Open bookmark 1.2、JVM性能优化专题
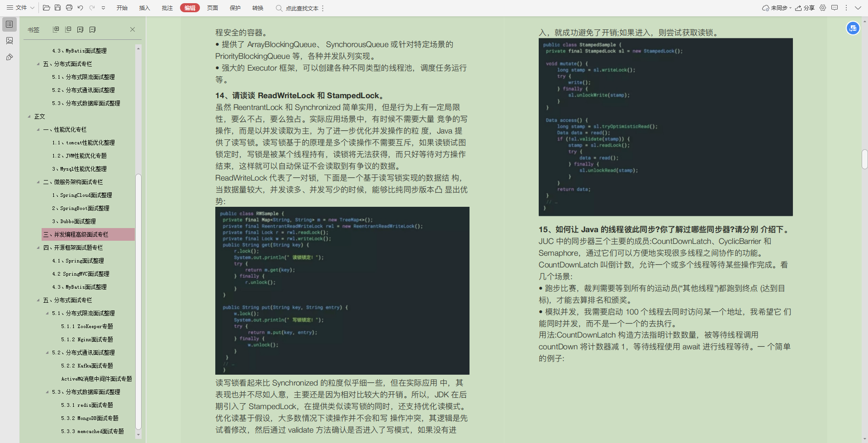The height and width of the screenshot is (443, 868). [79, 156]
